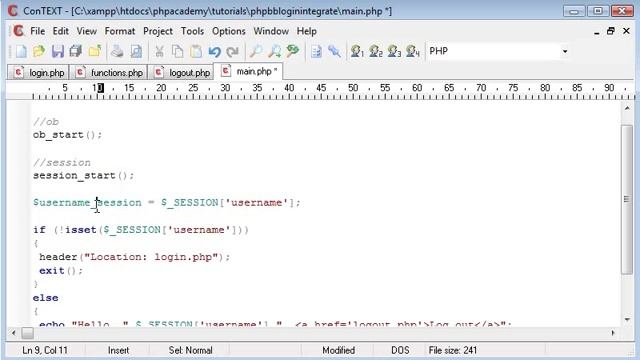Close the main.php document with inner X
This screenshot has width=640, height=360.
[x=626, y=31]
